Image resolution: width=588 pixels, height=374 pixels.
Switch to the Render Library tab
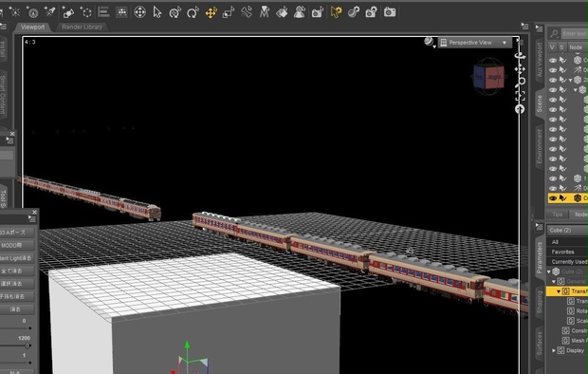82,27
